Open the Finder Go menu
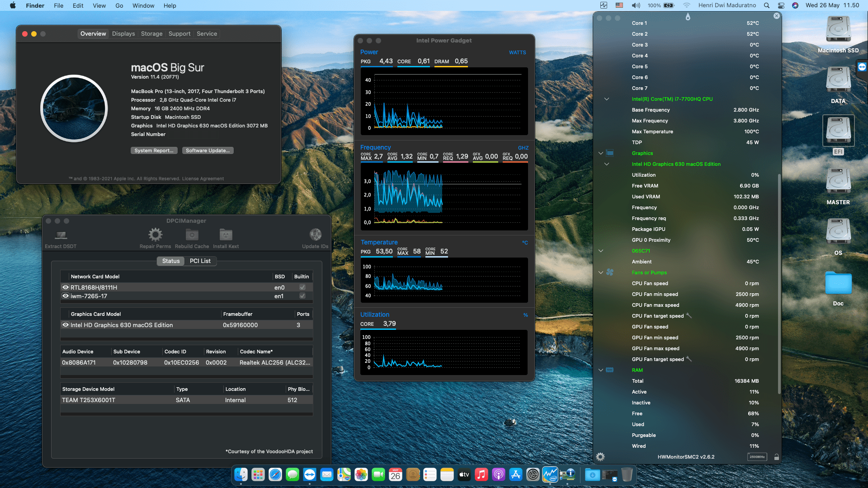Image resolution: width=868 pixels, height=488 pixels. pyautogui.click(x=119, y=5)
